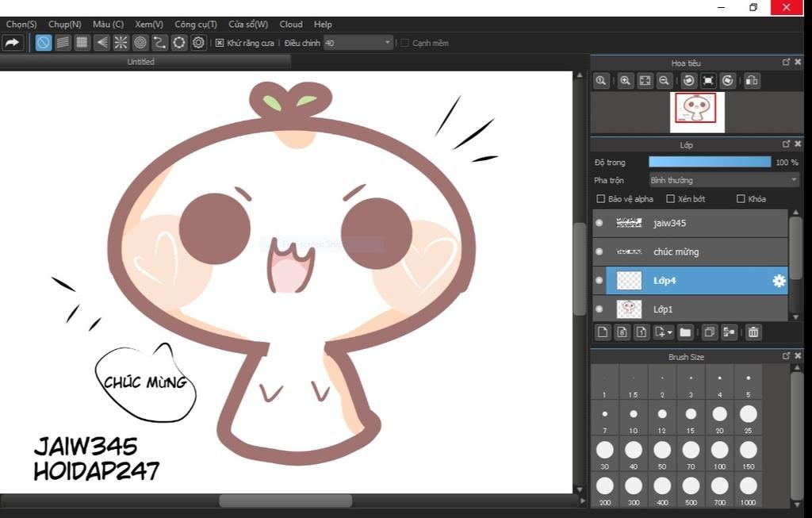812x518 pixels.
Task: Add a new color layer
Action: click(603, 332)
